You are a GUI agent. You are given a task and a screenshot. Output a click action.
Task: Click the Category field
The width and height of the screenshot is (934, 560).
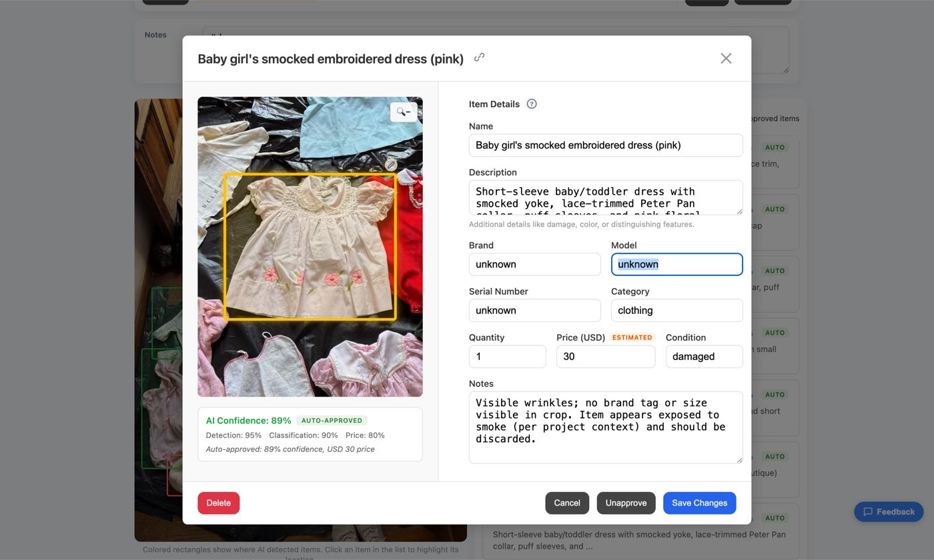[x=676, y=311]
